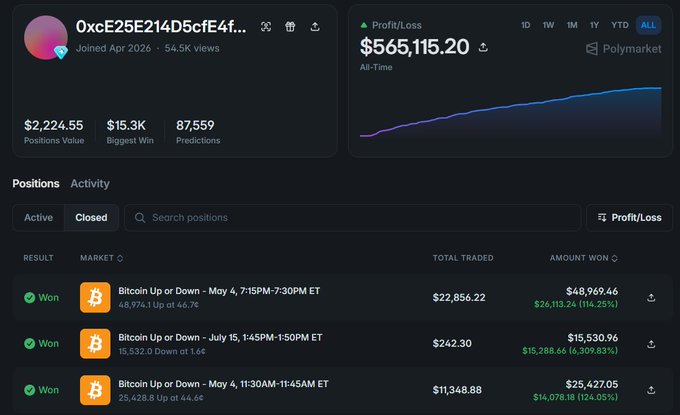Click the profit/loss line chart

click(510, 112)
